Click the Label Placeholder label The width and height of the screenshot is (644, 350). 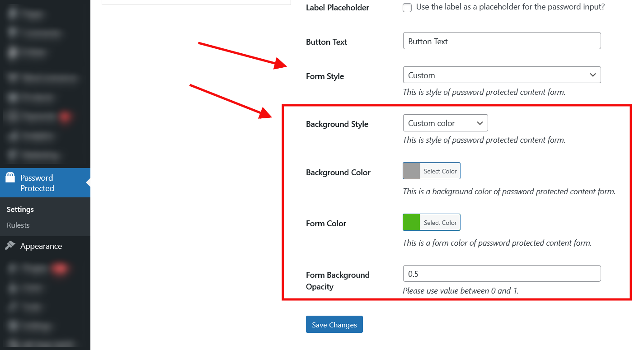click(x=338, y=8)
